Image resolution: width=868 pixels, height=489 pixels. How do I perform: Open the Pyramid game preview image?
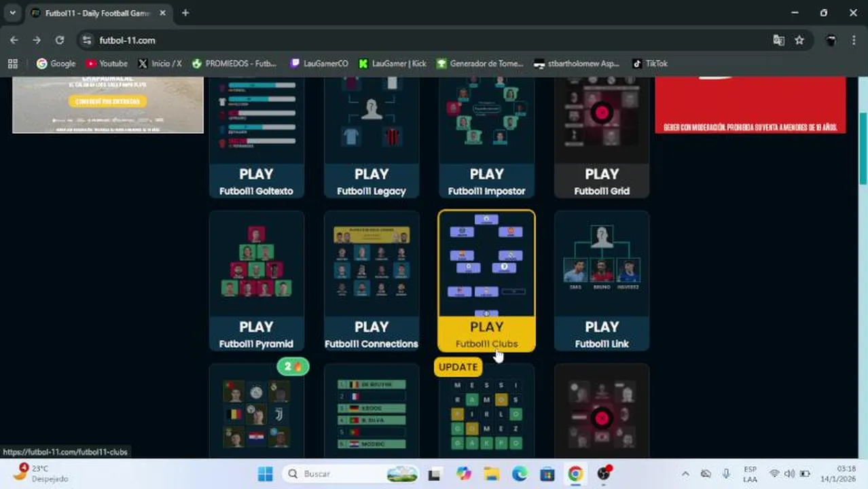pyautogui.click(x=256, y=264)
